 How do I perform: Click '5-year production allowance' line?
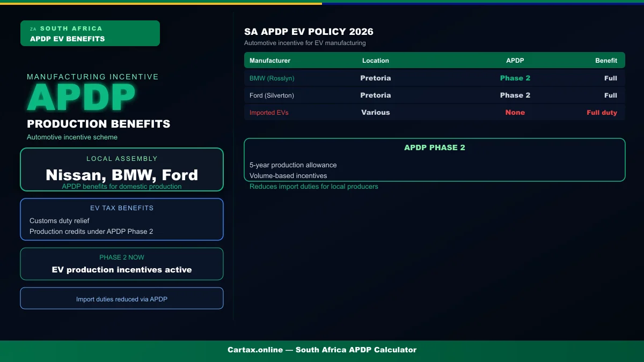(x=293, y=165)
